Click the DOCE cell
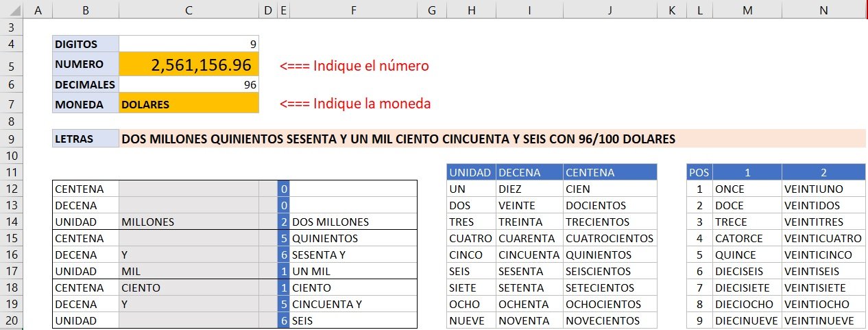Screen dimensions: 868x330 point(747,205)
